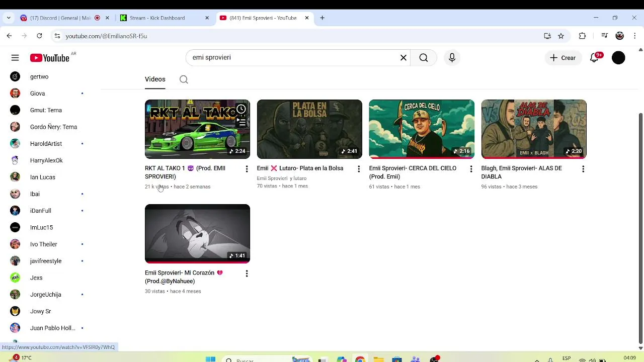Open the YouTube hamburger guide menu
The height and width of the screenshot is (362, 644).
pyautogui.click(x=15, y=58)
